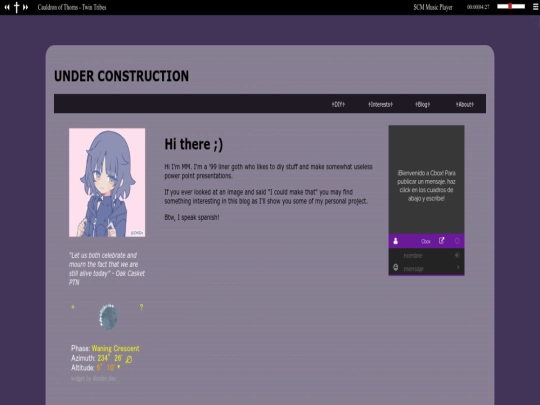Screen dimensions: 540x405
Task: Click the azimuth compass icon
Action: point(129,359)
